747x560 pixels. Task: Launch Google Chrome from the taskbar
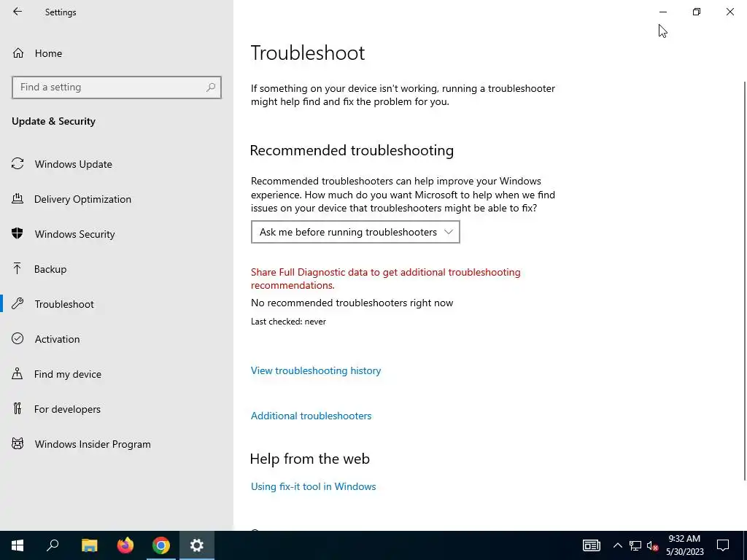tap(161, 545)
